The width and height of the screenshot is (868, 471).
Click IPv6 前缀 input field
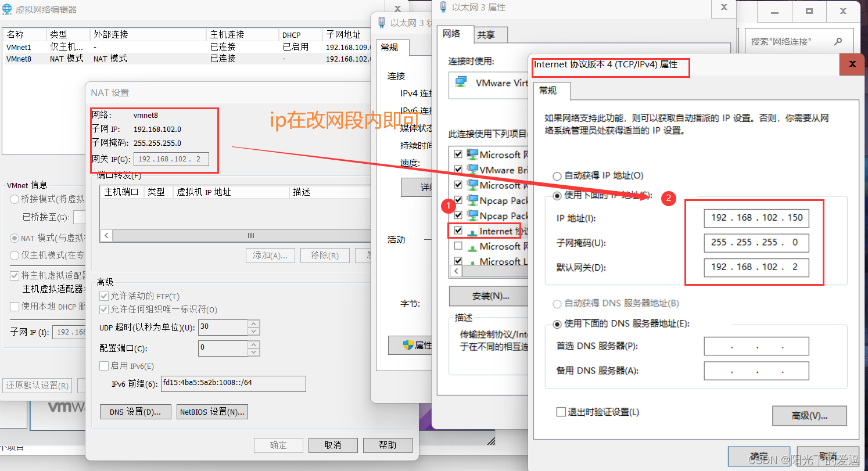tap(234, 384)
